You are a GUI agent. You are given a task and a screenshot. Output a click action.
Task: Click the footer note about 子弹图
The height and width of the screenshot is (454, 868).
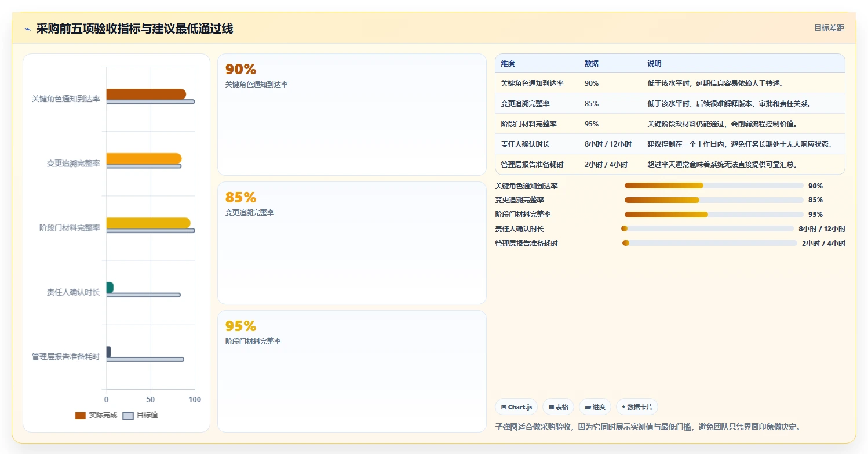648,427
